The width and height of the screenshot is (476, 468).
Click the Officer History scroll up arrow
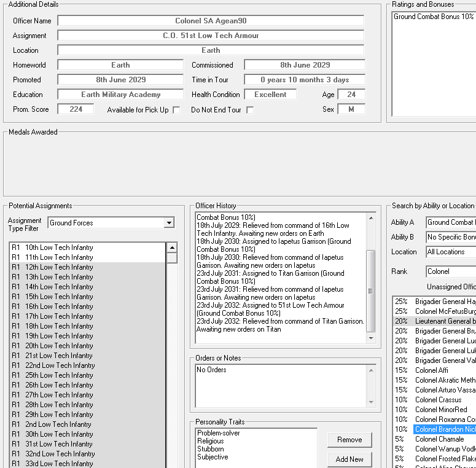coord(371,218)
